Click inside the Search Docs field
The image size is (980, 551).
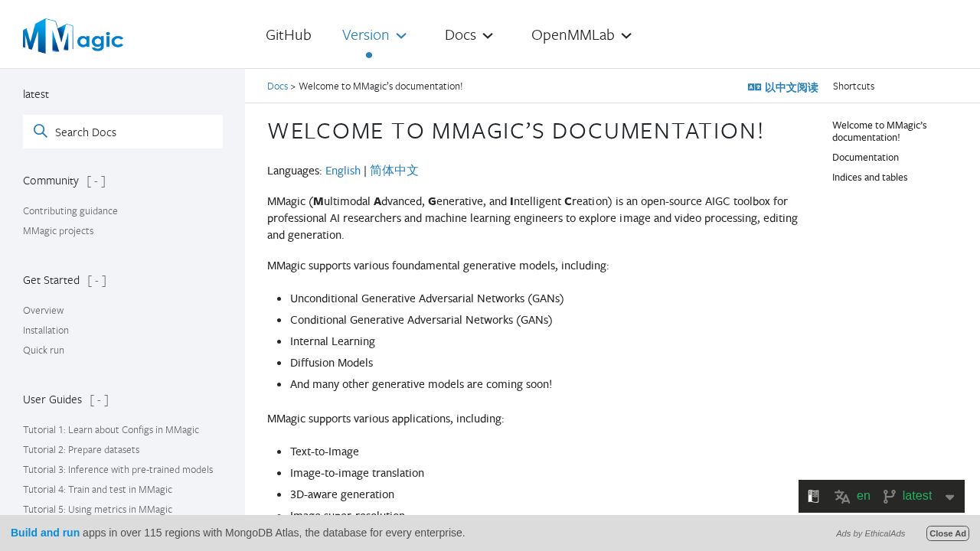122,132
